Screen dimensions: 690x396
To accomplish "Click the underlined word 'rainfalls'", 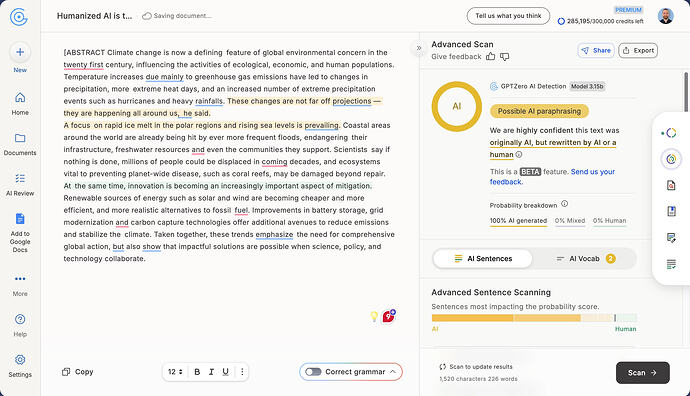I will pos(209,101).
